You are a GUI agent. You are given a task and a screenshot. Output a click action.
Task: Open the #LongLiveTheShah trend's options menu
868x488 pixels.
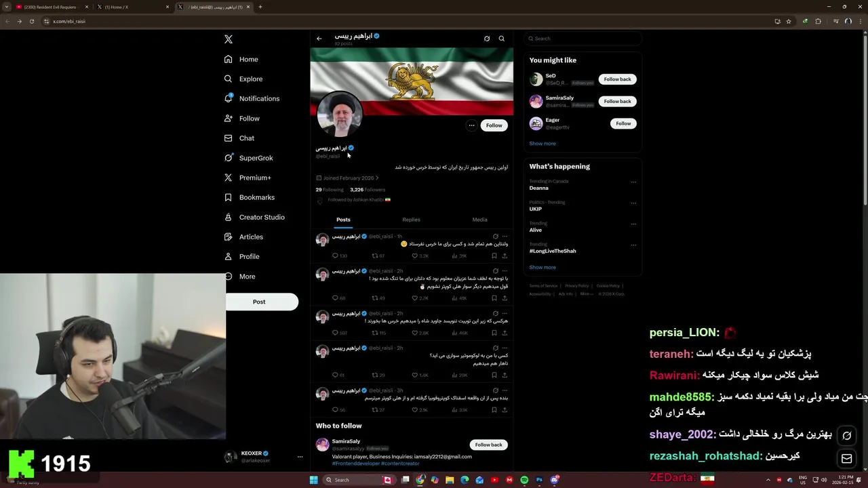(633, 245)
